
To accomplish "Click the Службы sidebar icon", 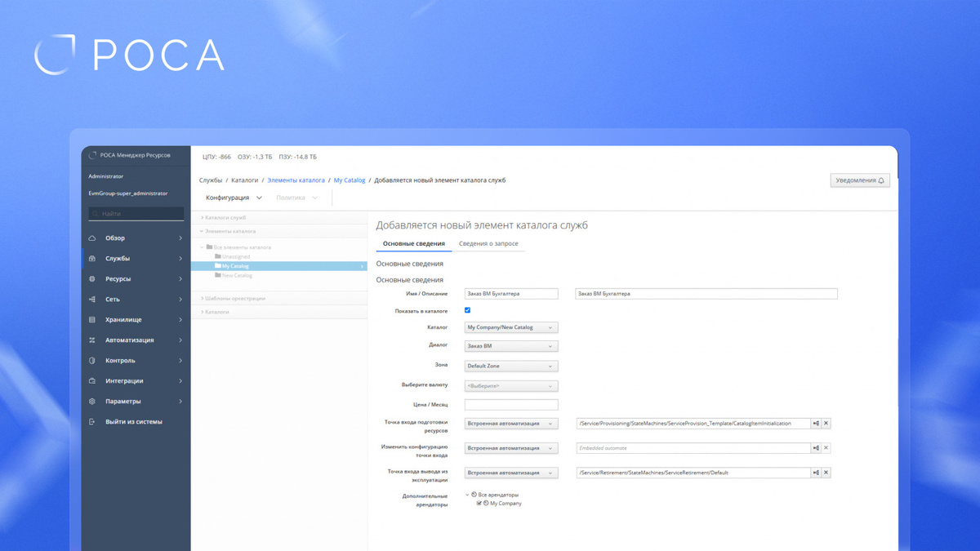I will (x=92, y=259).
